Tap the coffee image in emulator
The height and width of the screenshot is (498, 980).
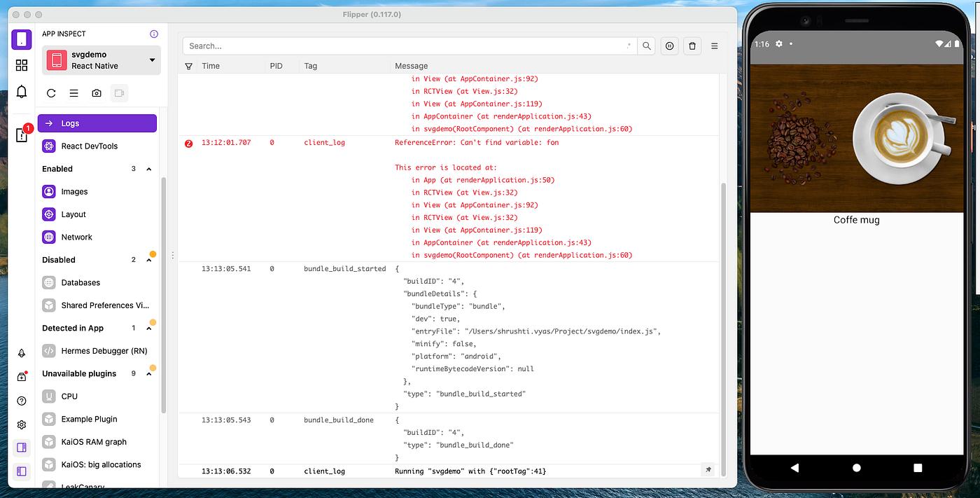point(856,139)
